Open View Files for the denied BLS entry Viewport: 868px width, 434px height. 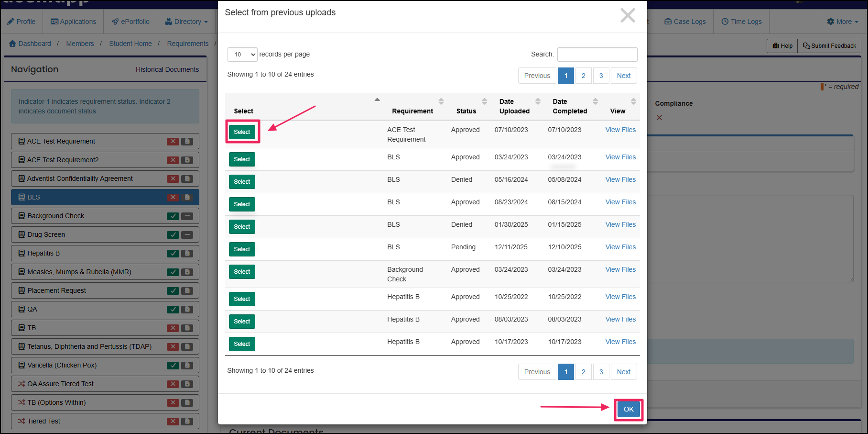(620, 179)
